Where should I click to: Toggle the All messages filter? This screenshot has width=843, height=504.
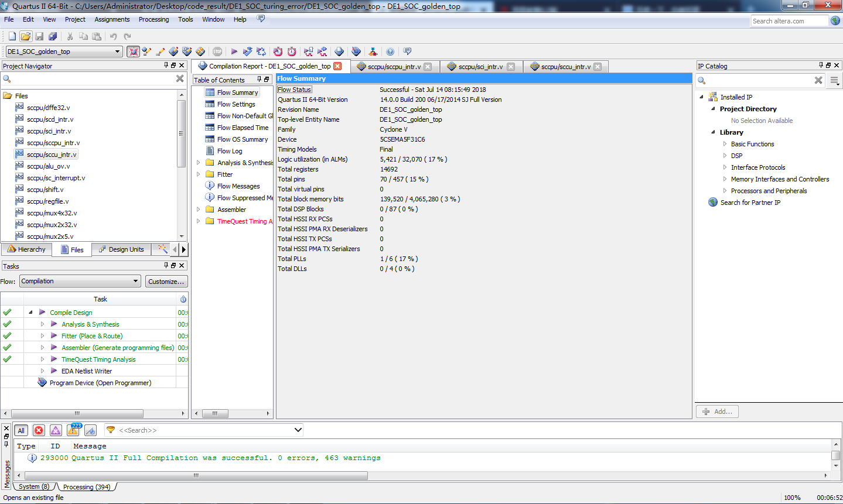coord(21,430)
